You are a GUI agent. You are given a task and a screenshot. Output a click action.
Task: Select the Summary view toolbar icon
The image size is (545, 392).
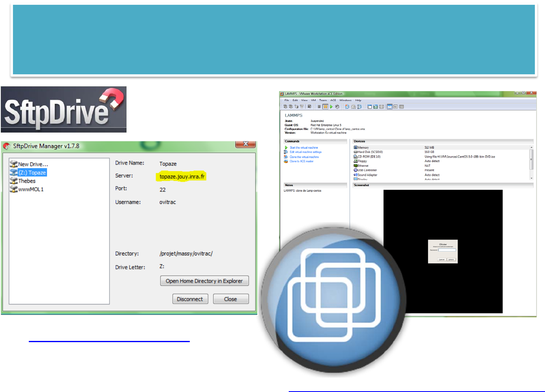(x=390, y=107)
